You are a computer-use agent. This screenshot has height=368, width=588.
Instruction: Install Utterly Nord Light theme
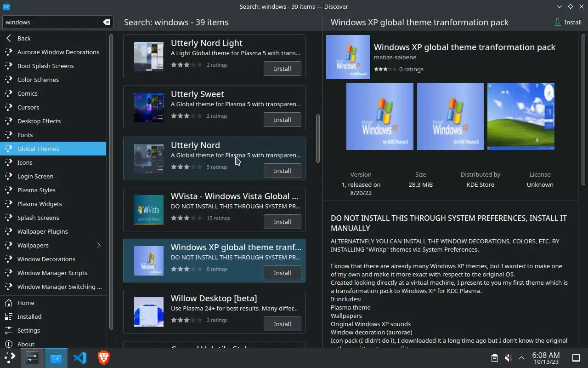tap(283, 69)
